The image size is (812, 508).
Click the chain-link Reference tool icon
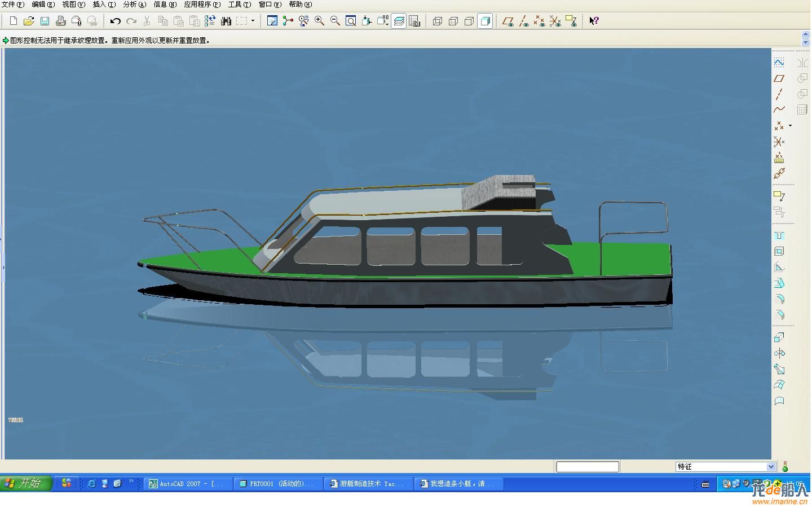pos(779,173)
